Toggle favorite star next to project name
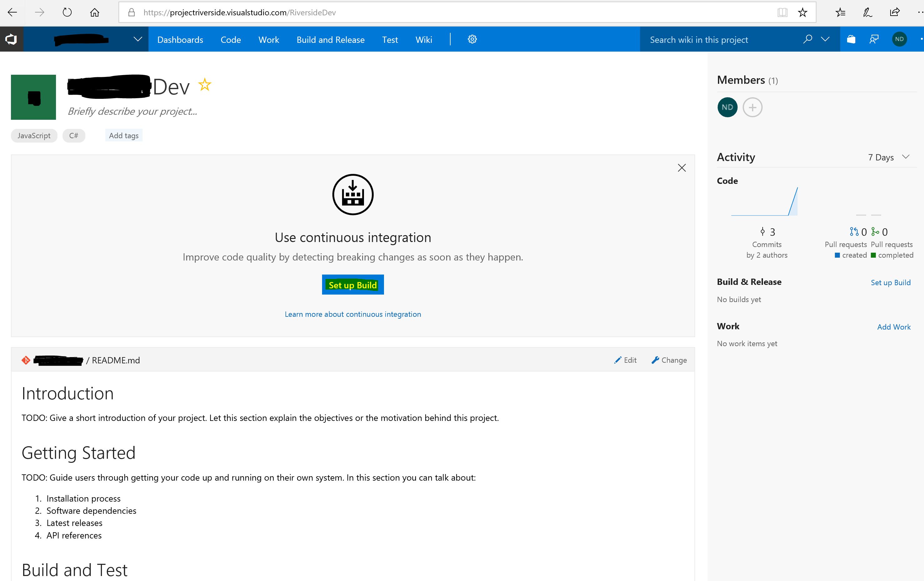The width and height of the screenshot is (924, 581). coord(205,85)
